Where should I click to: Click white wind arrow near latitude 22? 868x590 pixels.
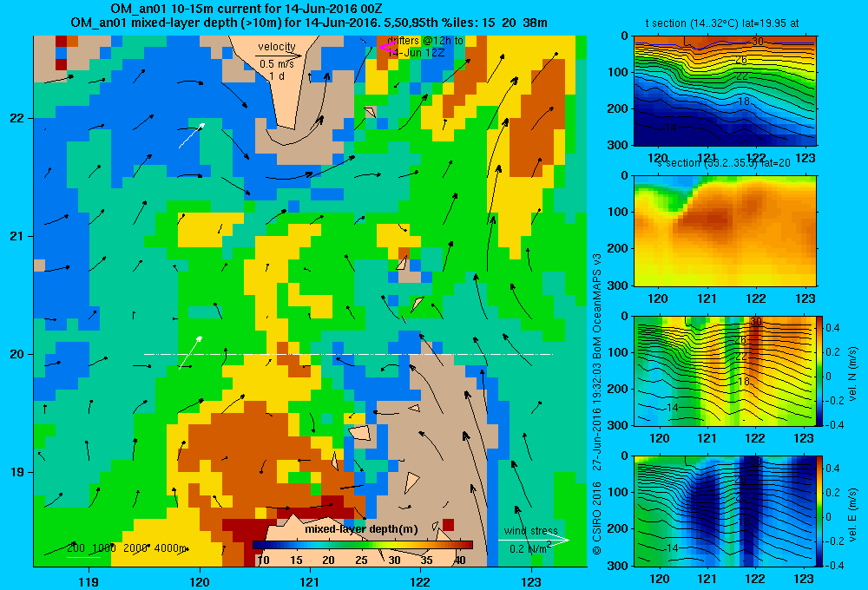click(192, 135)
